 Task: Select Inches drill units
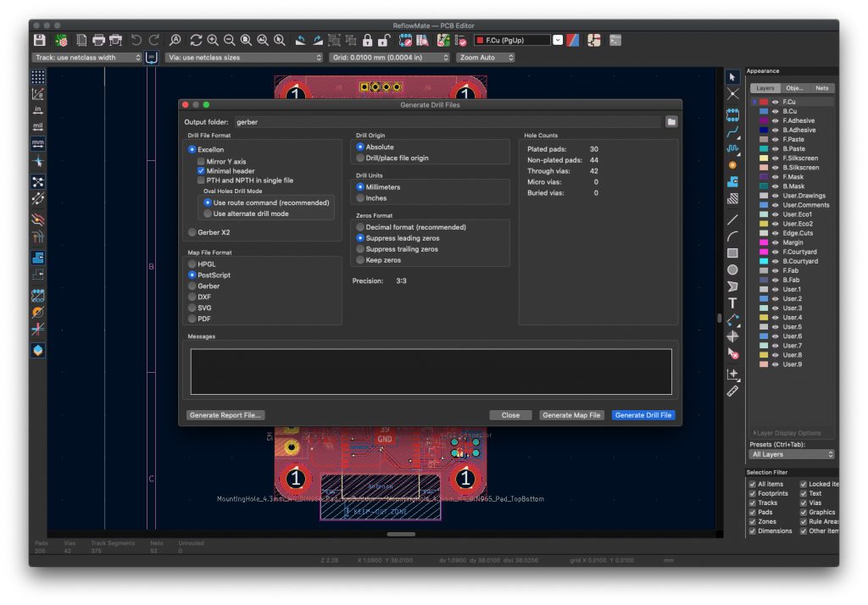point(360,198)
